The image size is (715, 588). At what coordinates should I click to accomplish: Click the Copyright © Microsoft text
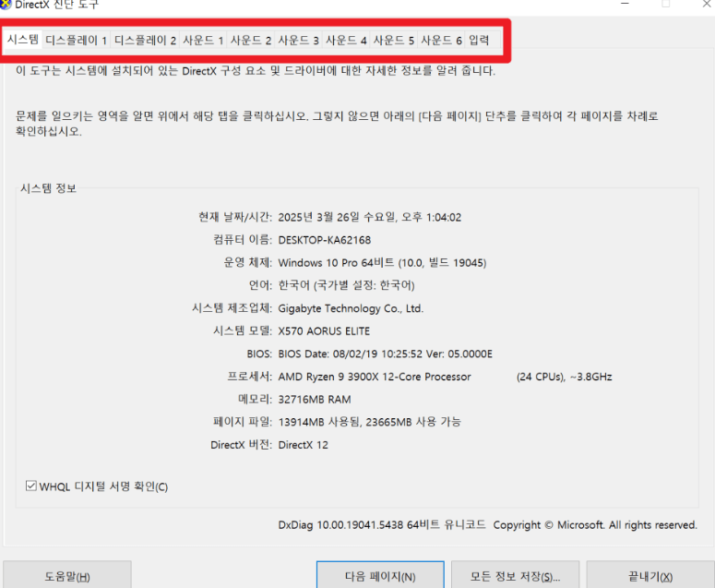(x=595, y=525)
